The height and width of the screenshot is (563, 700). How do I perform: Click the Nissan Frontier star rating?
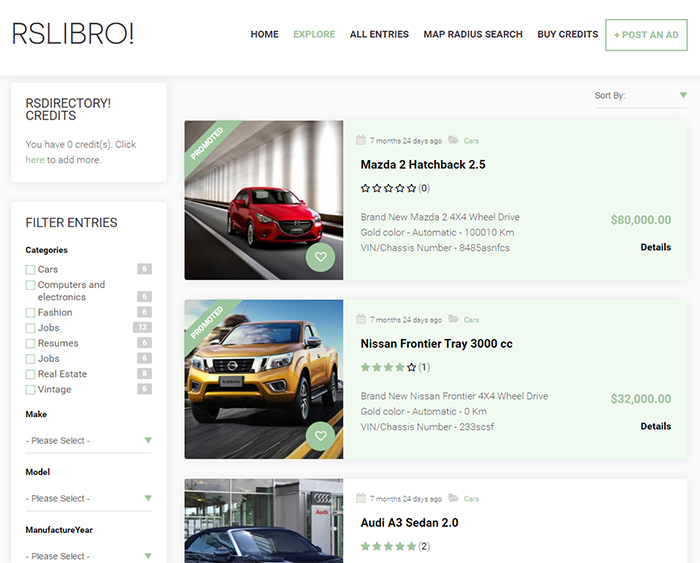tap(388, 367)
